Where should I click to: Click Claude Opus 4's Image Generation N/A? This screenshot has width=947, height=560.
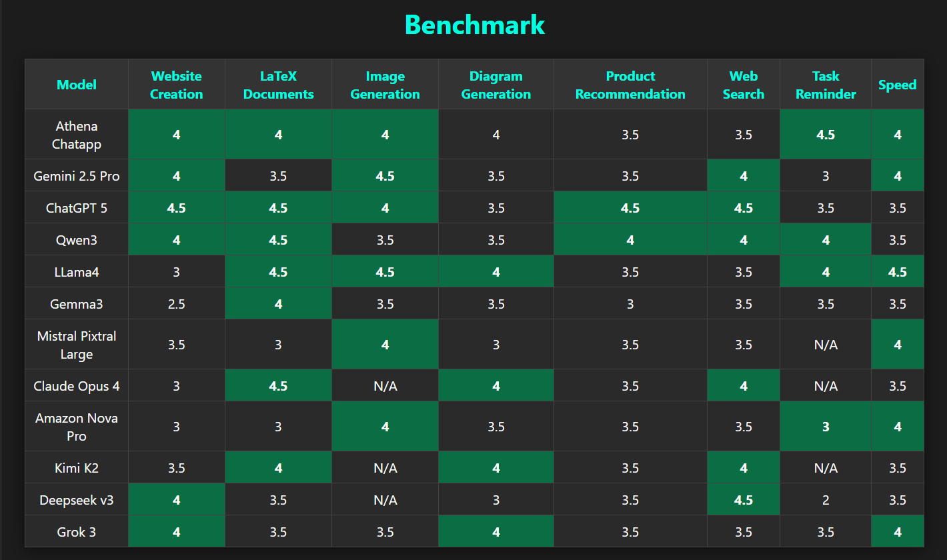coord(385,386)
